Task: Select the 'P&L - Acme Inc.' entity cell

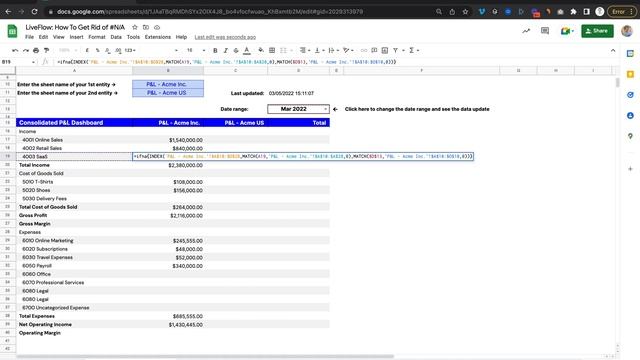Action: (168, 84)
